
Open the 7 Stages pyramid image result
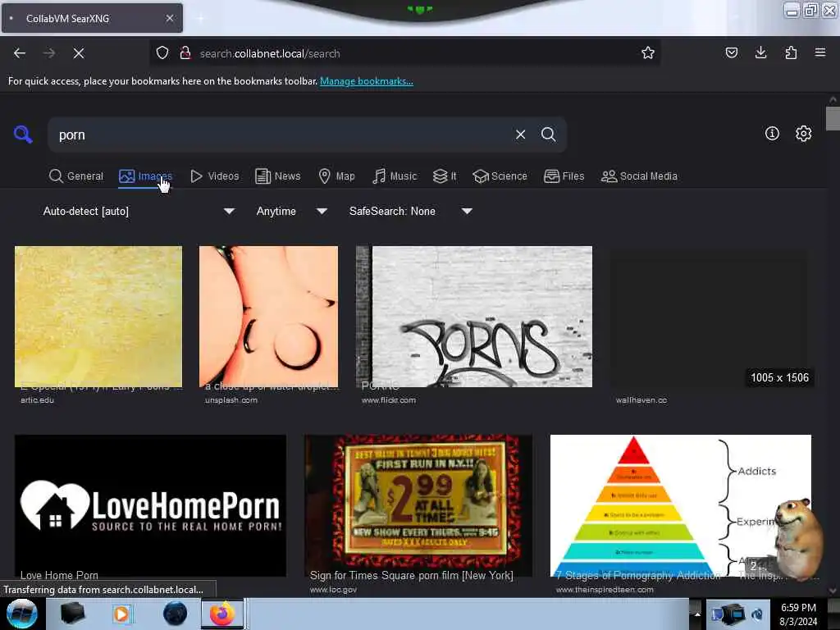pyautogui.click(x=680, y=505)
